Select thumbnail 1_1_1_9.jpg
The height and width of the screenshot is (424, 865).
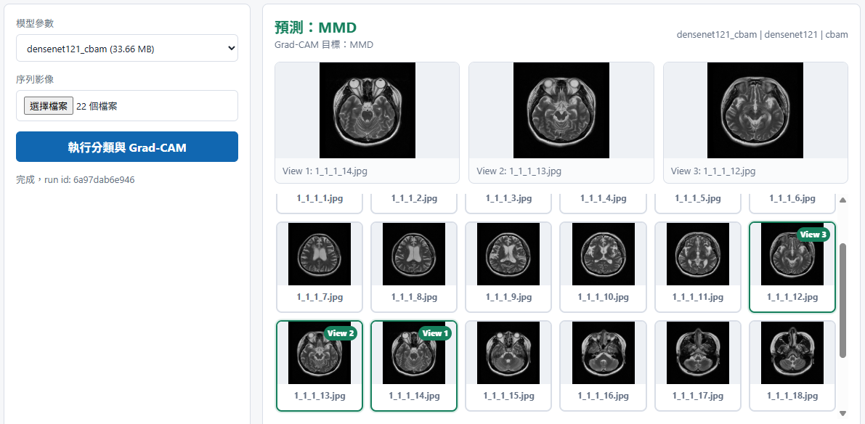[509, 267]
